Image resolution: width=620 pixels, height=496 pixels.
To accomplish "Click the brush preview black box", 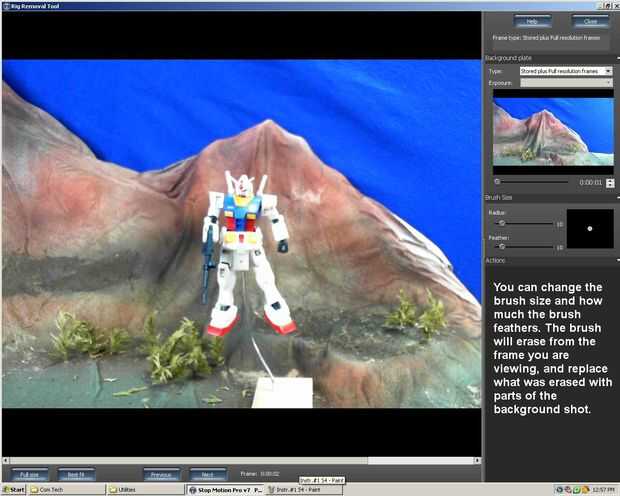I will [x=590, y=229].
